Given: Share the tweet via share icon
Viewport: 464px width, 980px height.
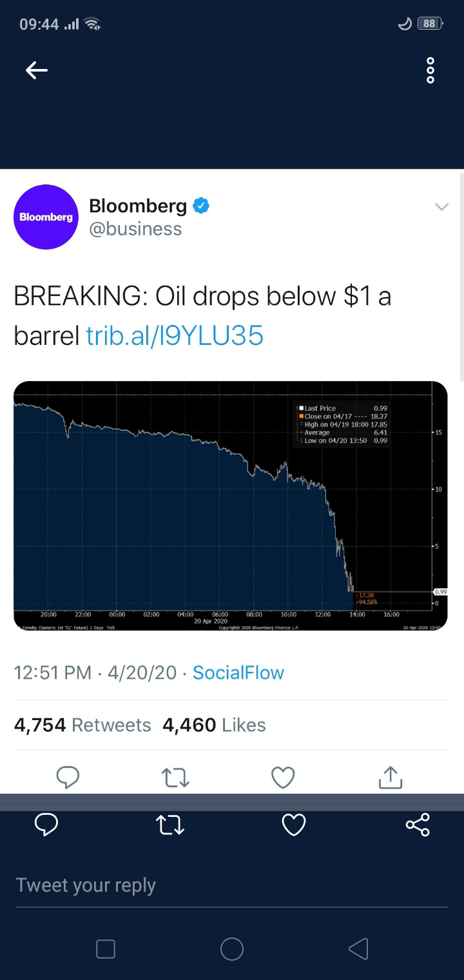Looking at the screenshot, I should pyautogui.click(x=418, y=825).
